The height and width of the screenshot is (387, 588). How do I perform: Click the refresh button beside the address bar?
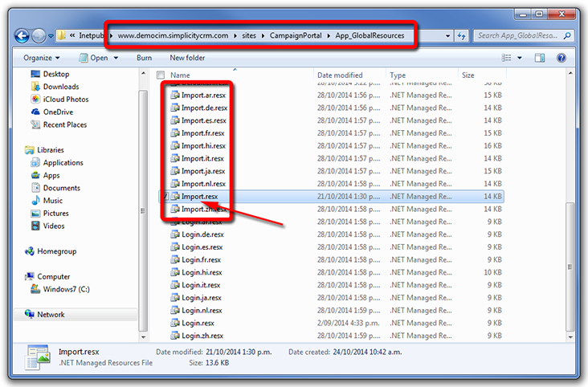[461, 36]
